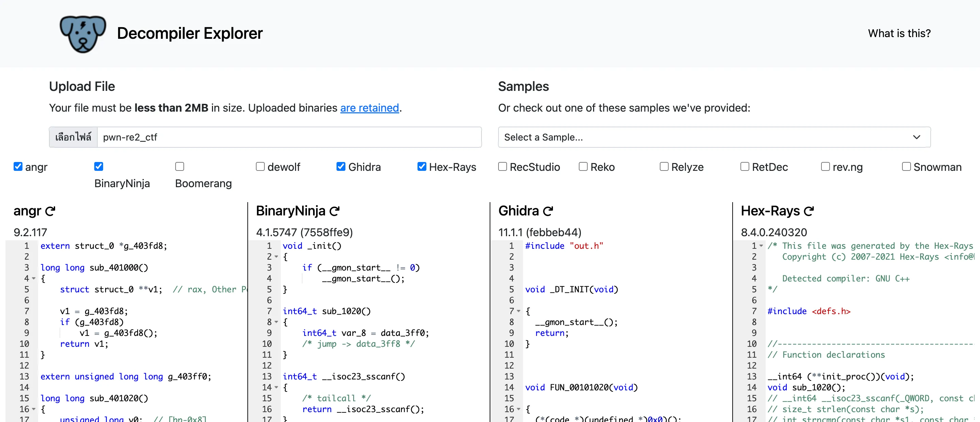Rerun the Hex-Rays decompiler refresh icon

[809, 211]
